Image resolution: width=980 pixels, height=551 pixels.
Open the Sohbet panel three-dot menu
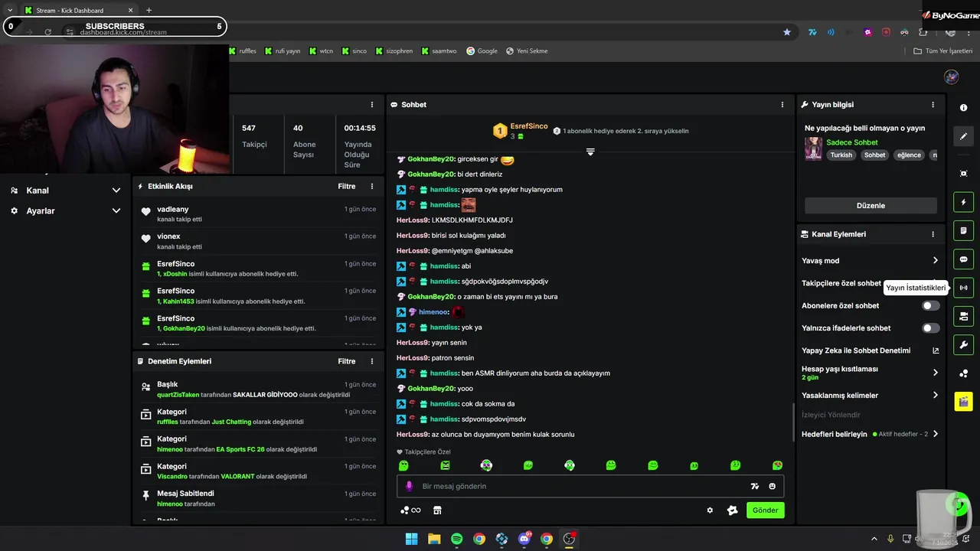[x=782, y=105]
